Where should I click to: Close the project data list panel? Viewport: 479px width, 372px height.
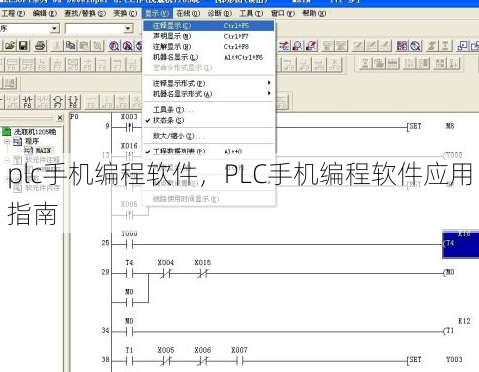(60, 118)
